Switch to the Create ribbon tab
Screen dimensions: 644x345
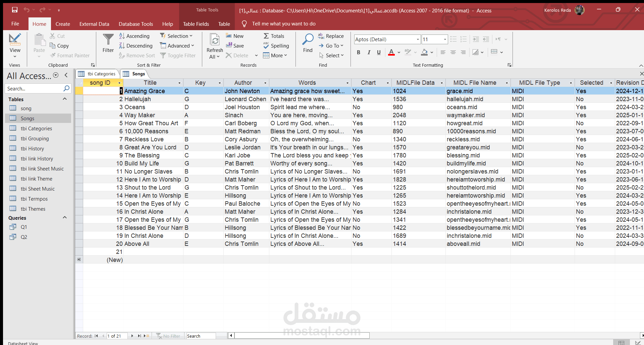click(63, 24)
